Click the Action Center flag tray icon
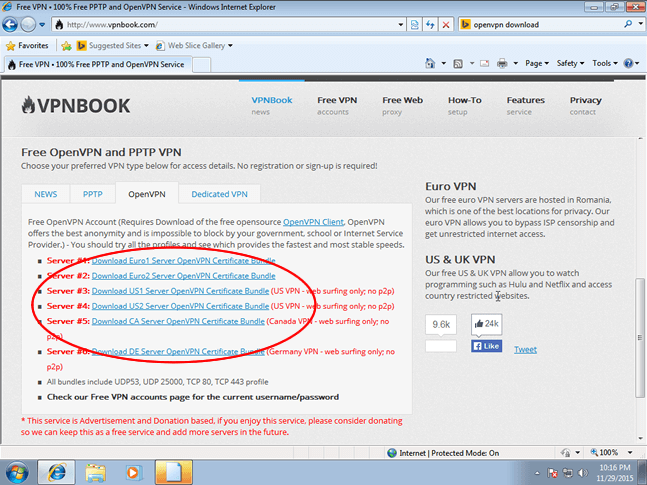Screen dimensions: 647x485 [x=553, y=473]
